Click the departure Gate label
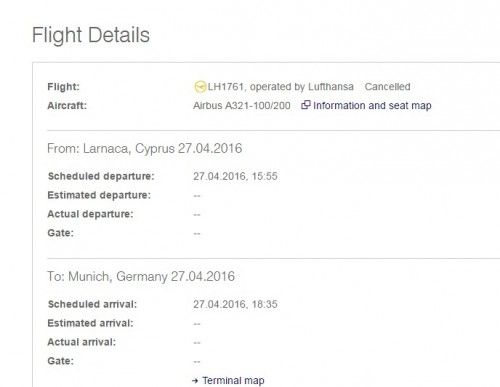This screenshot has height=387, width=500. [61, 233]
